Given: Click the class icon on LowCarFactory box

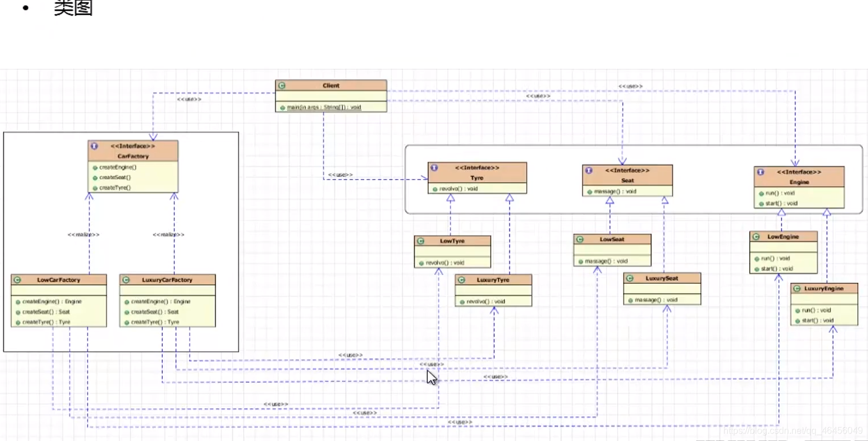Looking at the screenshot, I should (17, 280).
